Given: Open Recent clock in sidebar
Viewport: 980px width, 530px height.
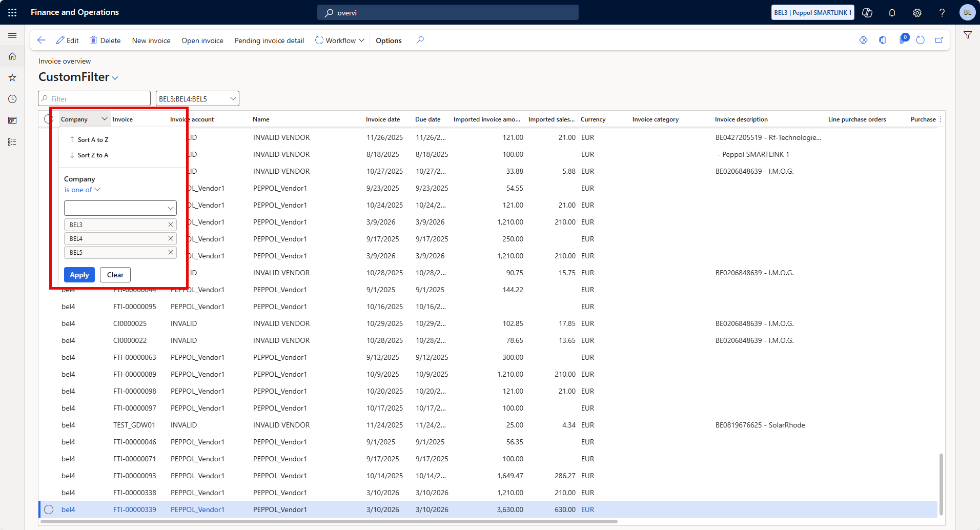Looking at the screenshot, I should click(12, 99).
